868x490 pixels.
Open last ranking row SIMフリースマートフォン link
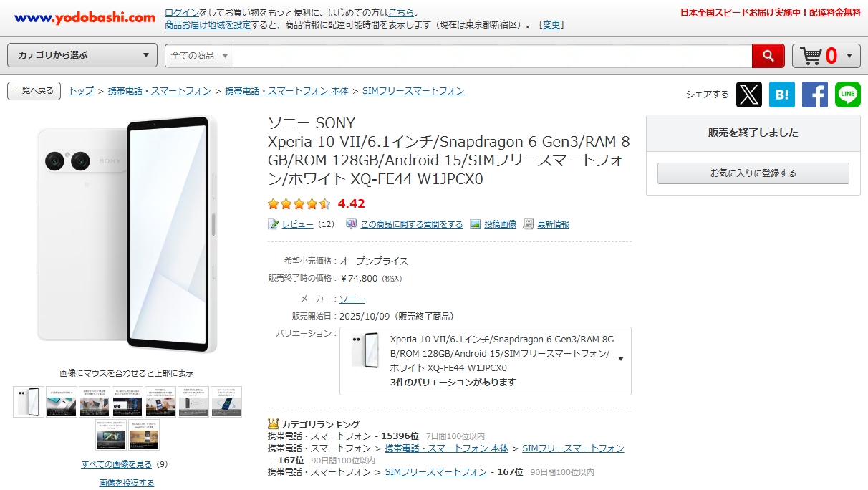pyautogui.click(x=436, y=472)
